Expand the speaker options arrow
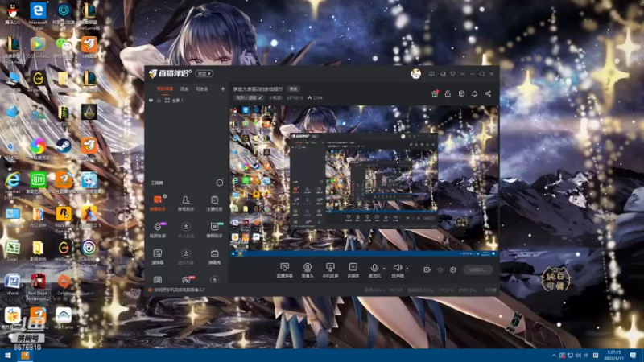 407,269
